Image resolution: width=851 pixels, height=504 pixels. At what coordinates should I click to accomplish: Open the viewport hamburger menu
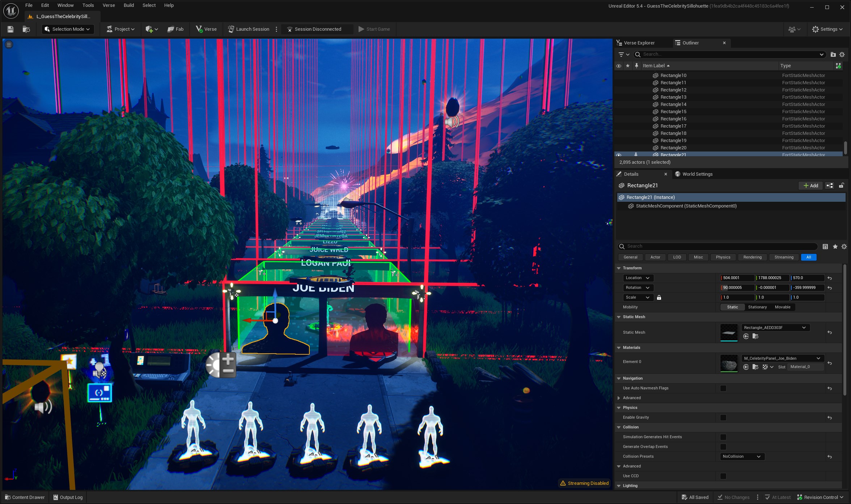click(x=9, y=44)
